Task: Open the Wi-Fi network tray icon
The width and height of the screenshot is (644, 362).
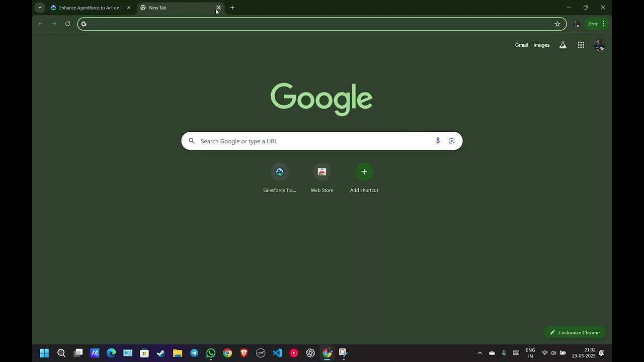Action: (544, 353)
